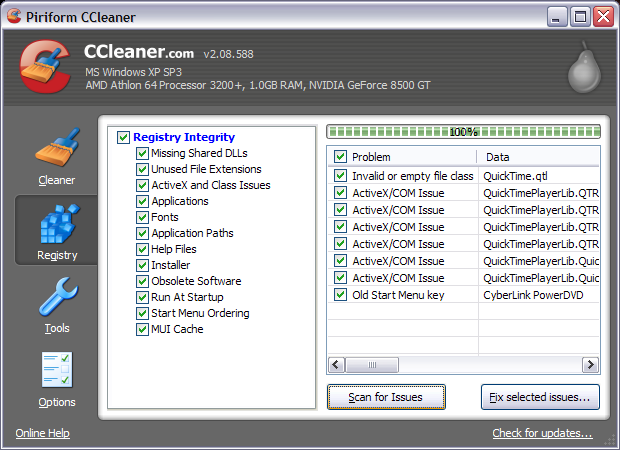Maximize the CCleaner window
Image resolution: width=620 pixels, height=450 pixels.
point(580,17)
